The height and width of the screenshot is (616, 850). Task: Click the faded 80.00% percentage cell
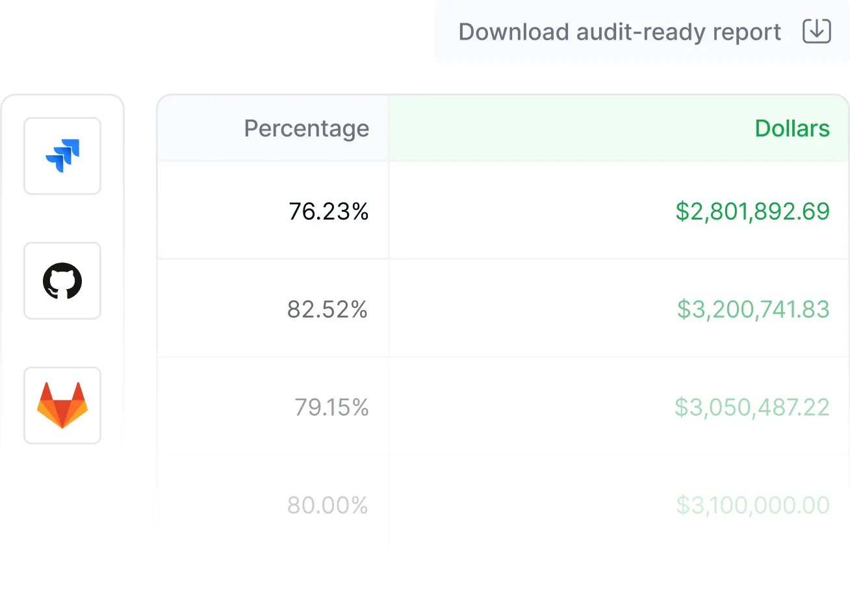327,505
